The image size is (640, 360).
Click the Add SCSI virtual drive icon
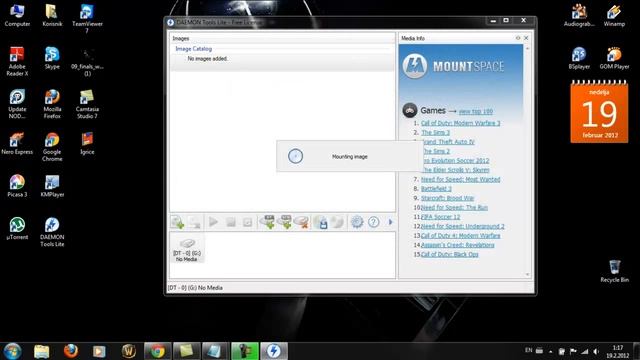click(285, 222)
